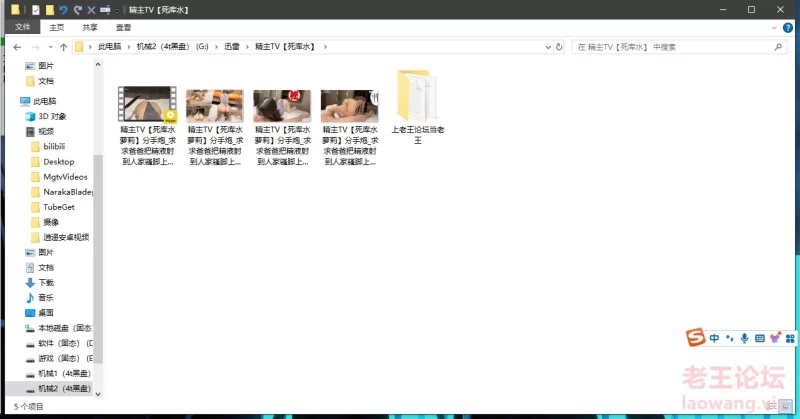Click the sidebar scrollbar up arrow
Viewport: 800px width, 419px height.
(98, 65)
